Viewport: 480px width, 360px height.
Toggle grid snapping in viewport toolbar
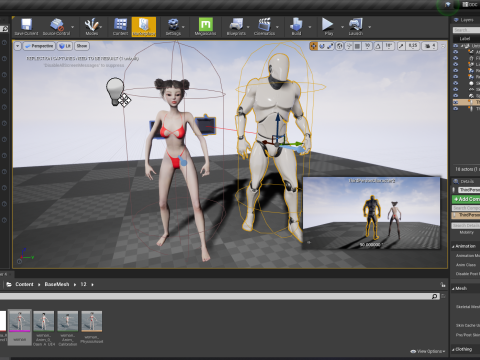click(x=357, y=46)
